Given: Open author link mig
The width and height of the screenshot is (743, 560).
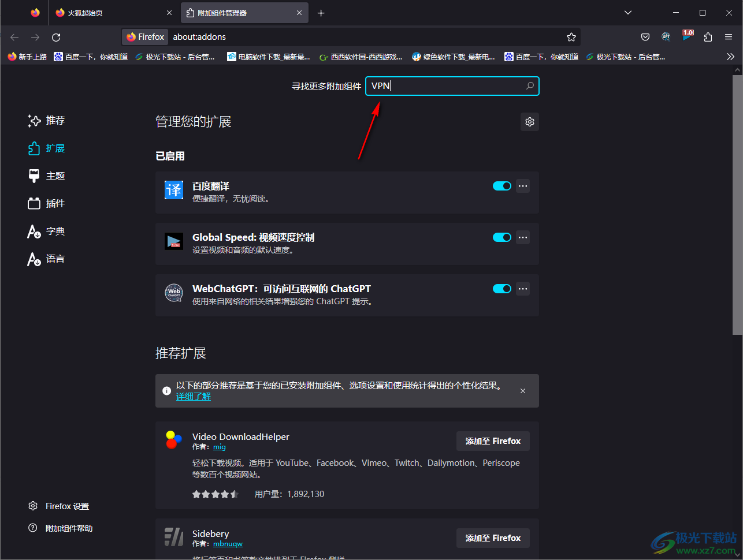Looking at the screenshot, I should 220,447.
